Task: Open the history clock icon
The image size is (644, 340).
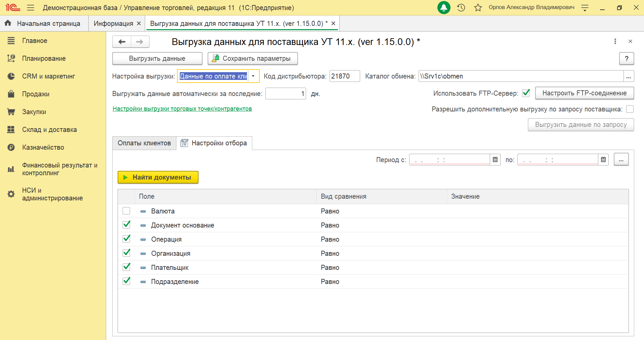Action: [x=461, y=7]
